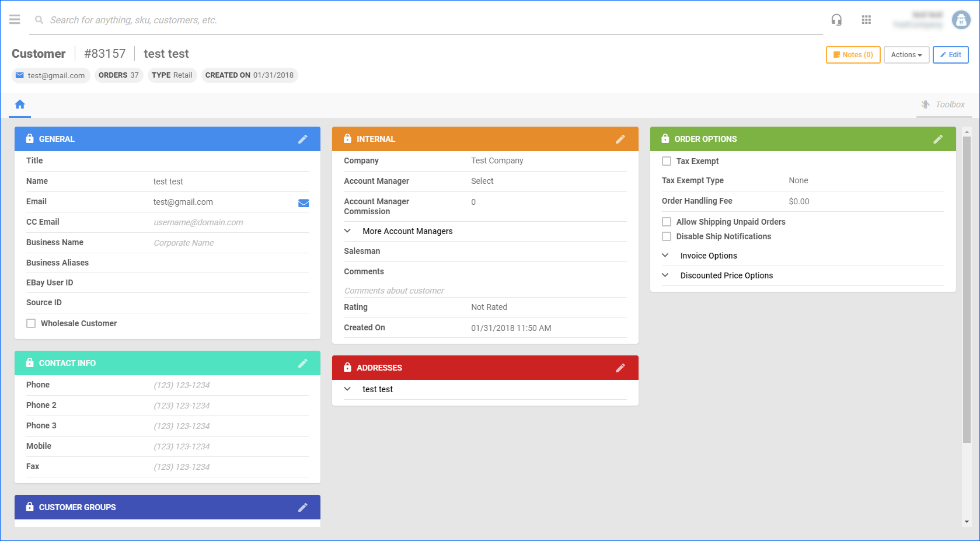Click the Edit button in header
Viewport: 980px width, 541px height.
coord(950,55)
